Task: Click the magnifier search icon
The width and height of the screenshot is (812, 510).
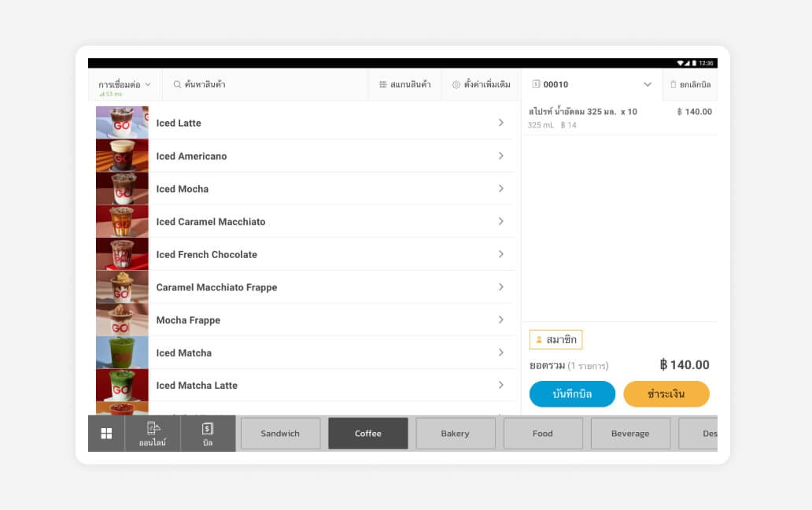Action: pyautogui.click(x=177, y=84)
